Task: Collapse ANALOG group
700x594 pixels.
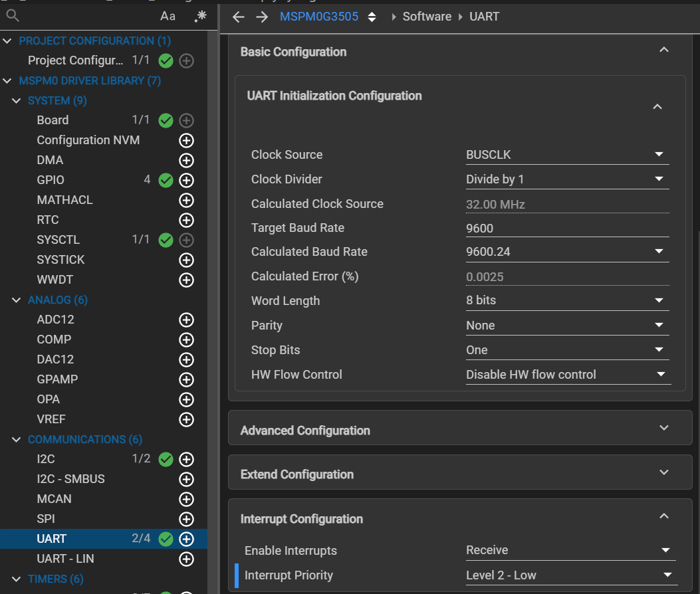Action: (16, 300)
